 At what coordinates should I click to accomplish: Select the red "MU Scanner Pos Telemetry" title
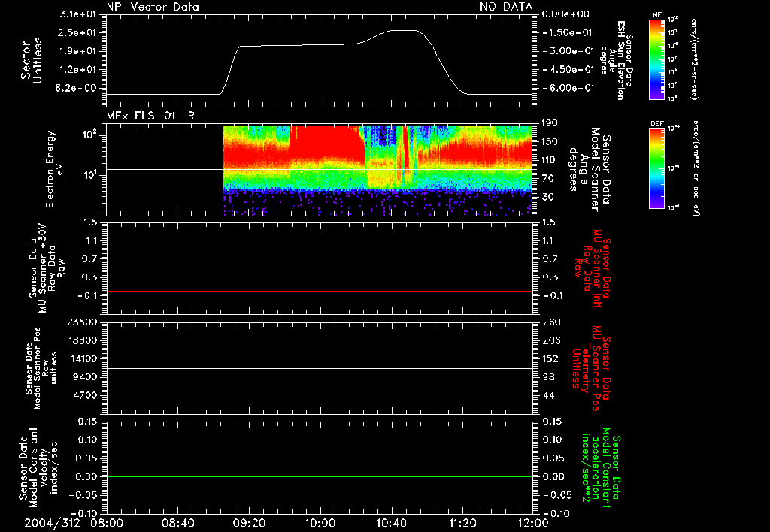591,368
